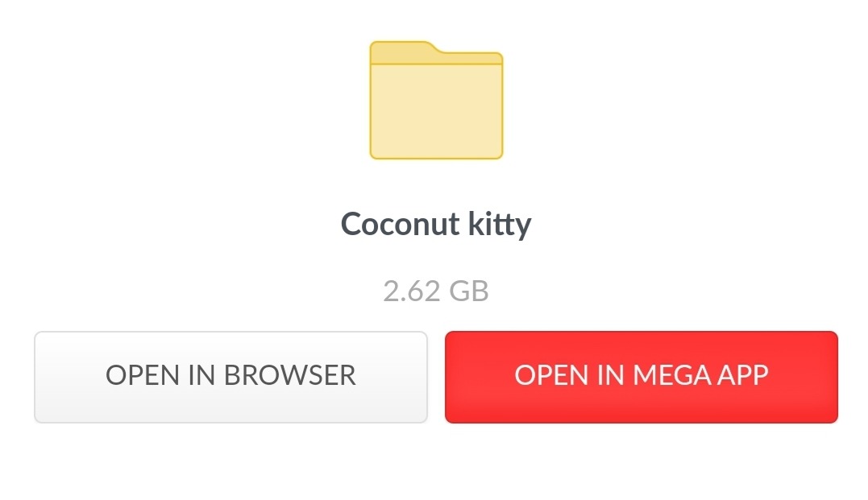Click the yellow folder icon
Image resolution: width=868 pixels, height=500 pixels.
(436, 101)
